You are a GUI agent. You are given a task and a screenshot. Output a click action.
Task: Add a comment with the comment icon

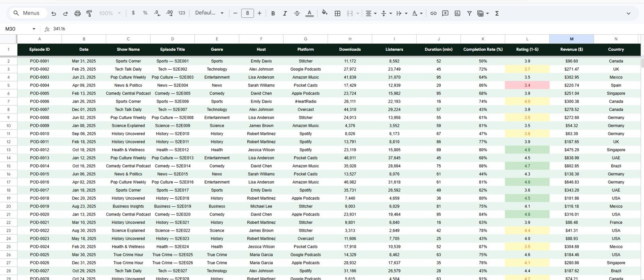point(445,13)
